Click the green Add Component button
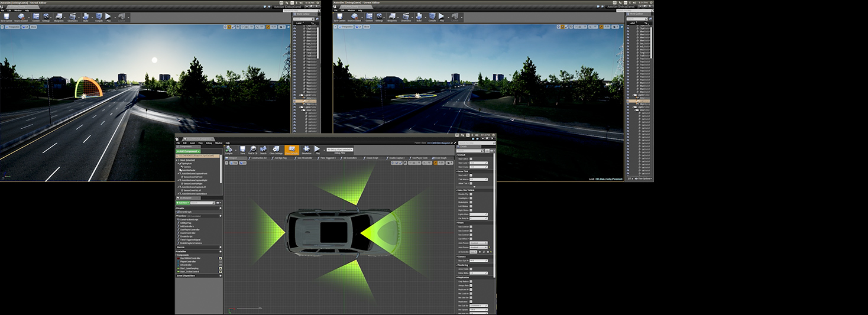 click(189, 151)
